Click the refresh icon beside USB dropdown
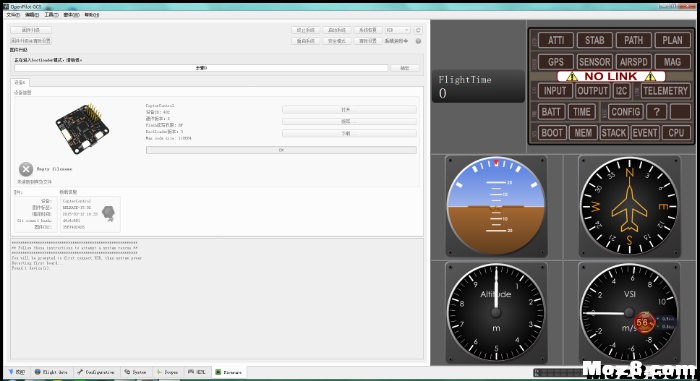Screen dimensions: 700x381 point(418,30)
